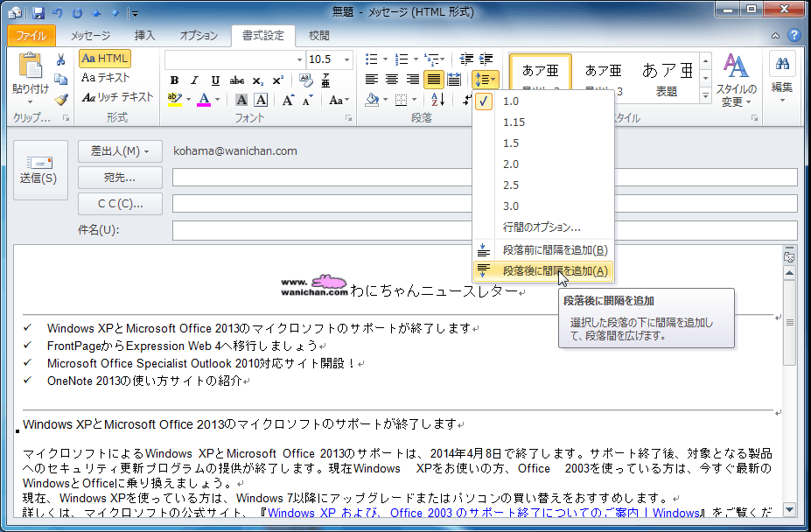Viewport: 811px width, 532px height.
Task: Switch to the 挿入 tab
Action: [145, 35]
